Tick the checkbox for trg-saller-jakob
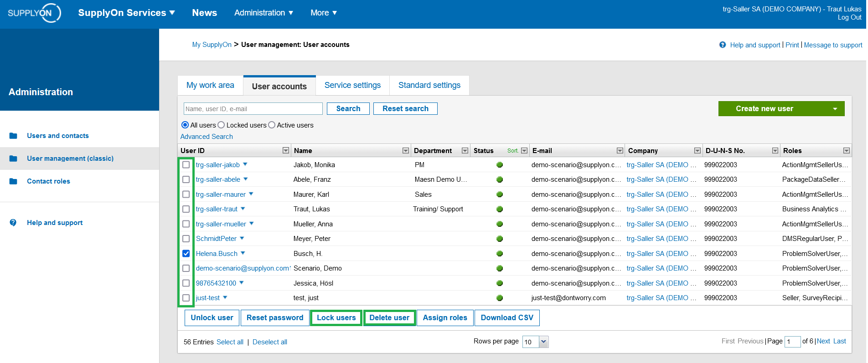This screenshot has height=363, width=868. point(186,165)
